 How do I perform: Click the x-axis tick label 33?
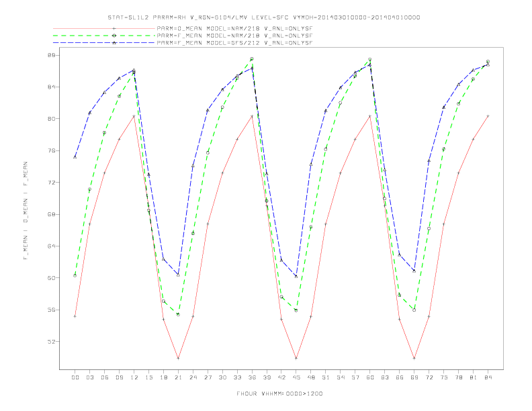tap(237, 377)
